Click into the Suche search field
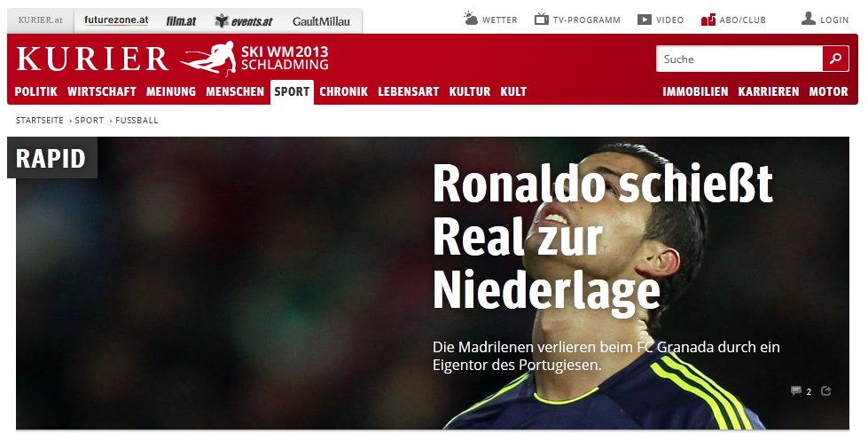 point(739,59)
